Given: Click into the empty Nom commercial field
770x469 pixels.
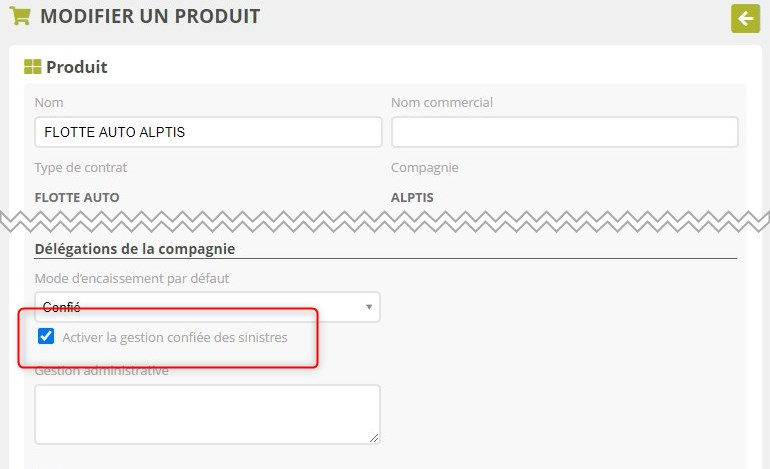Looking at the screenshot, I should coord(564,132).
